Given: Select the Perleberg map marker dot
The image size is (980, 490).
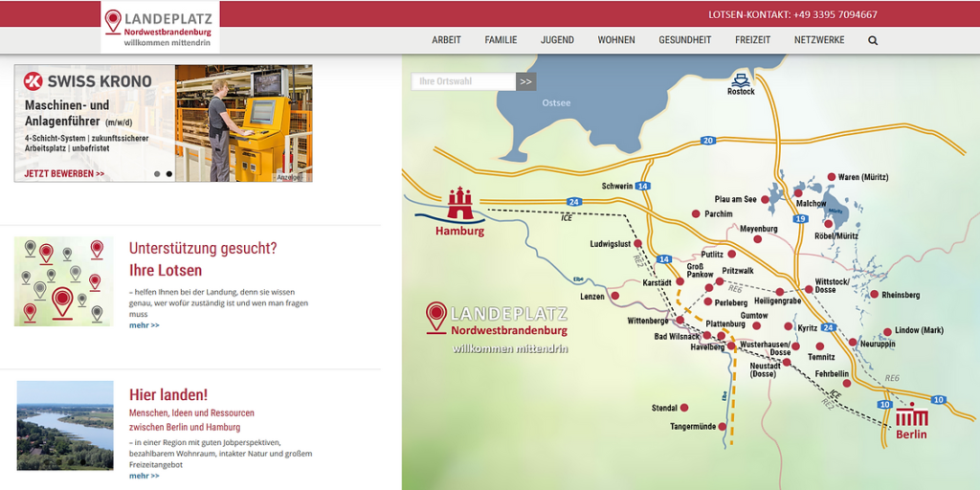Looking at the screenshot, I should point(706,302).
